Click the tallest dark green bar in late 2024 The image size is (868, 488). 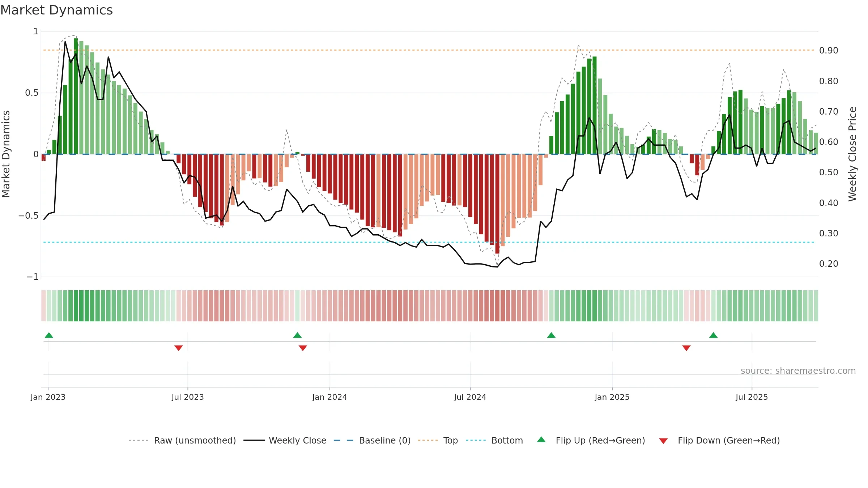coord(595,105)
